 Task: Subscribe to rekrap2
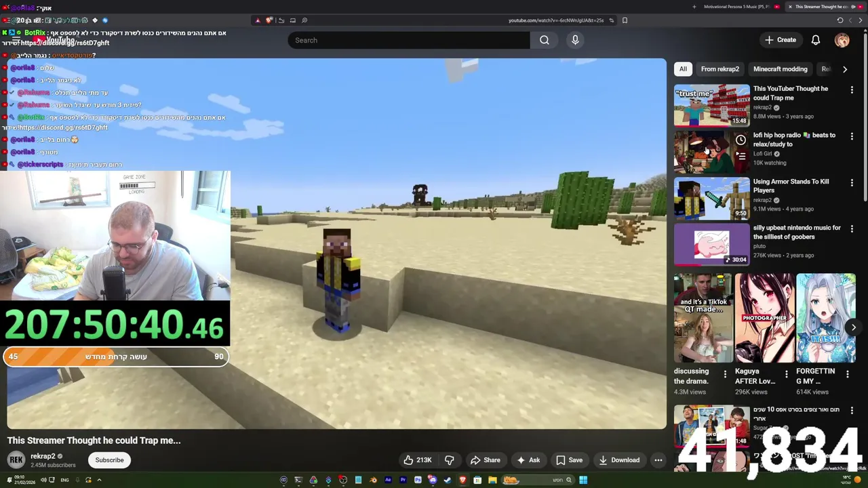coord(109,460)
